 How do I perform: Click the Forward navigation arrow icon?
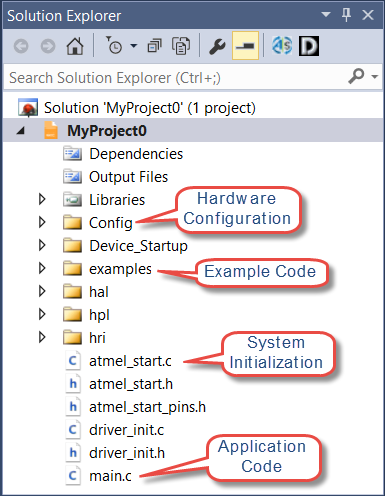pyautogui.click(x=48, y=46)
